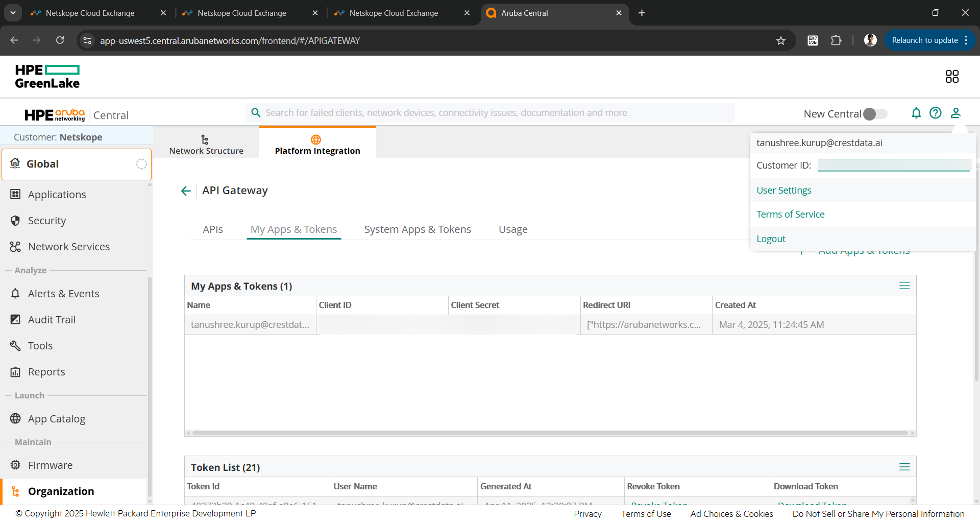Click the user account profile icon
Viewport: 980px width, 521px height.
956,113
